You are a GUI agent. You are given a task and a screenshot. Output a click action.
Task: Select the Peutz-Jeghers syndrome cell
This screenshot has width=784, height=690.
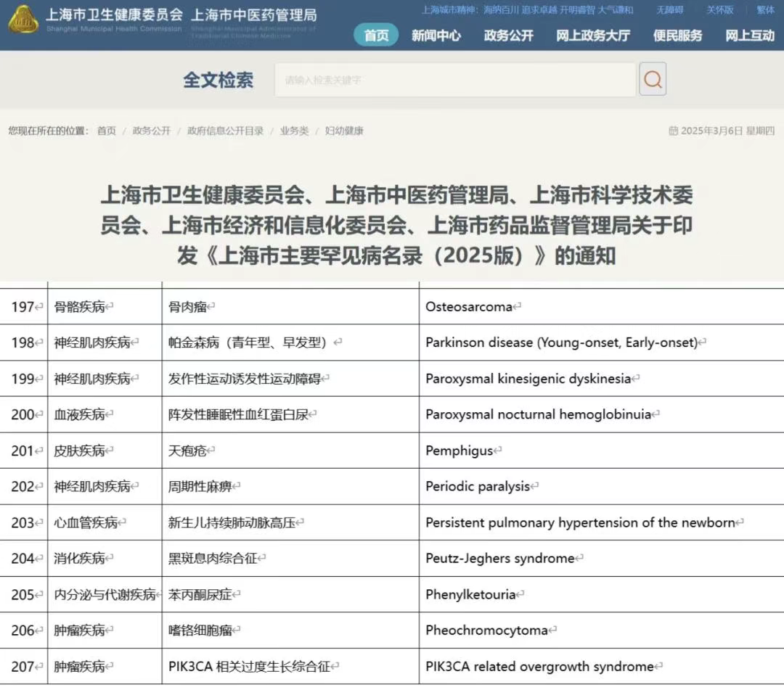(602, 559)
